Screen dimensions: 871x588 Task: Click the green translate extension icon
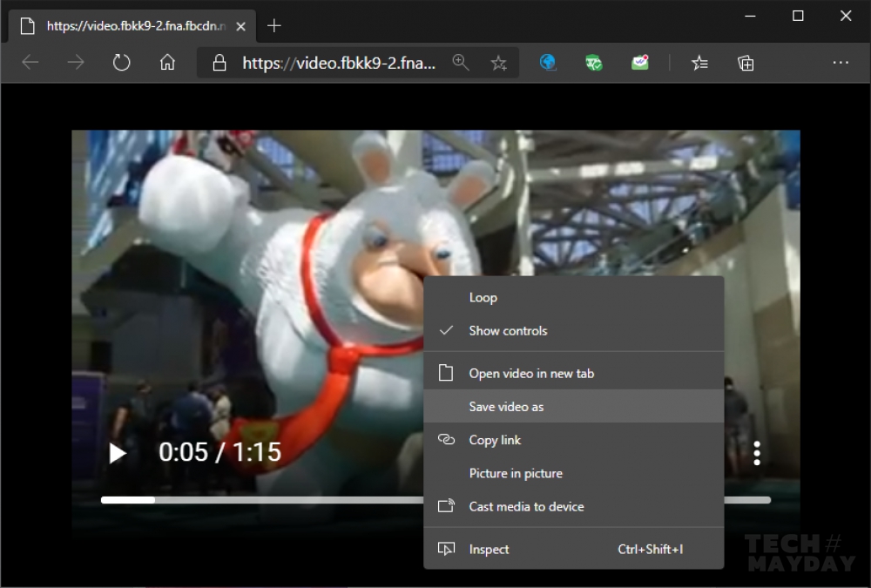[594, 63]
